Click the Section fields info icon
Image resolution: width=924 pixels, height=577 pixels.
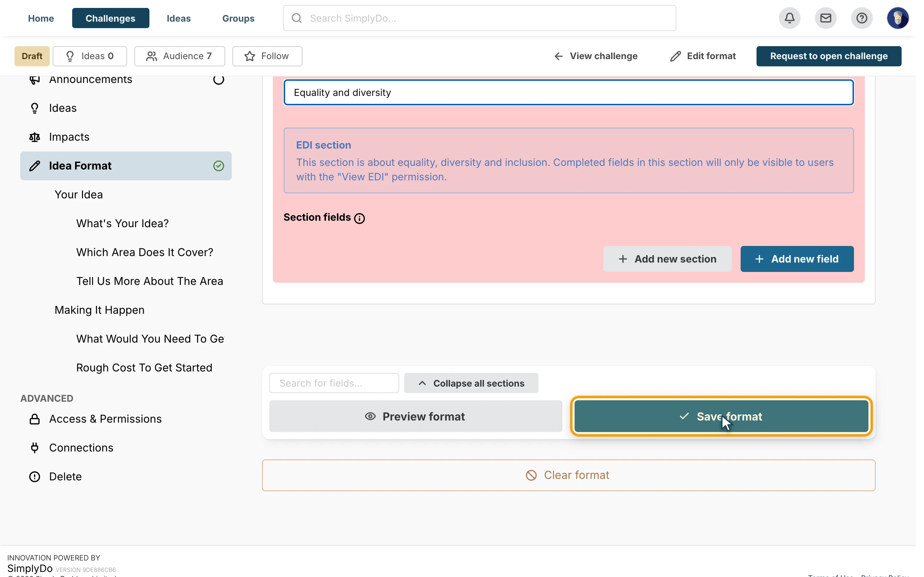[359, 218]
